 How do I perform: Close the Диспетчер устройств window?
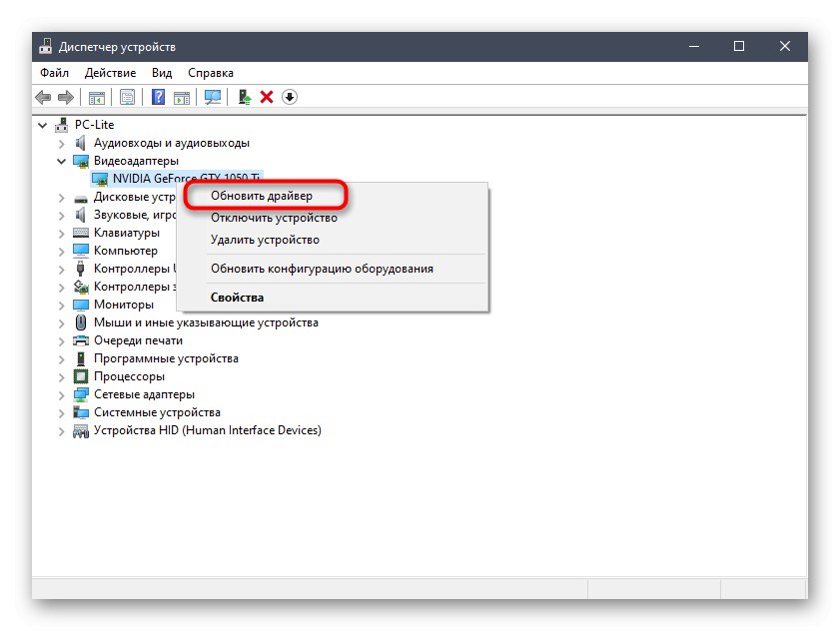[785, 46]
